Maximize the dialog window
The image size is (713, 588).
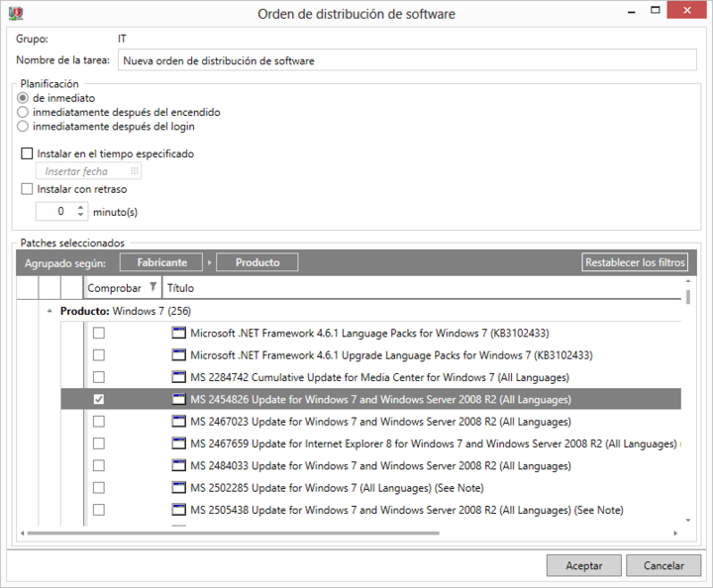click(655, 11)
